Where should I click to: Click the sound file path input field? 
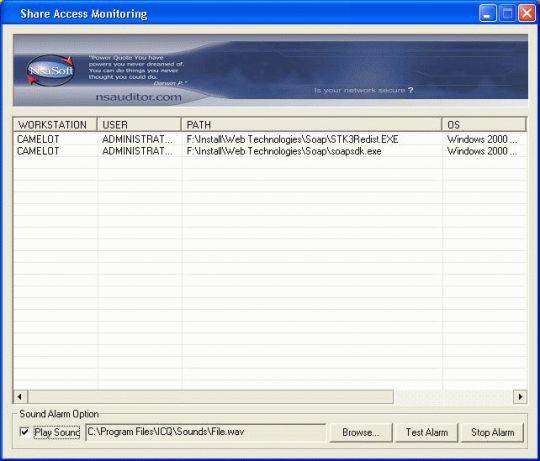pos(205,432)
